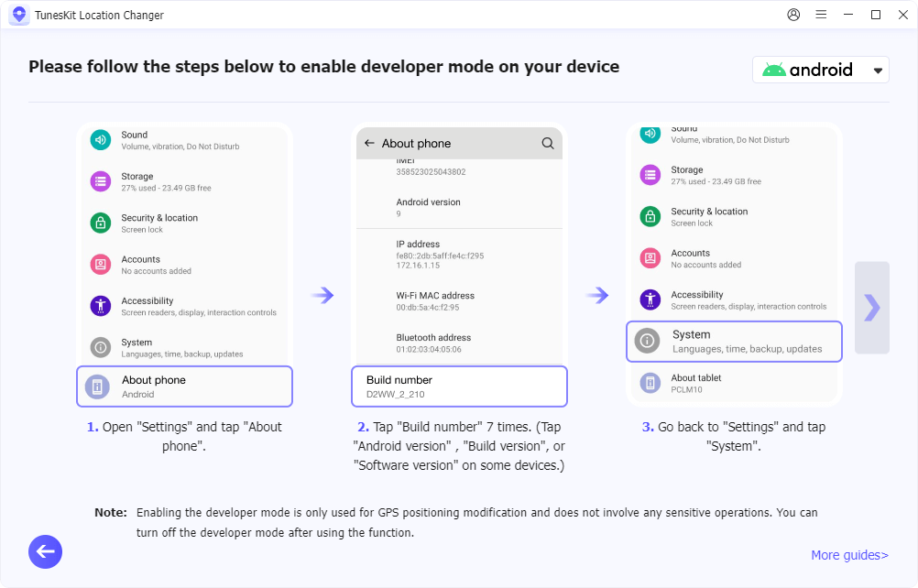918x588 pixels.
Task: Open the More guides link
Action: (x=849, y=555)
